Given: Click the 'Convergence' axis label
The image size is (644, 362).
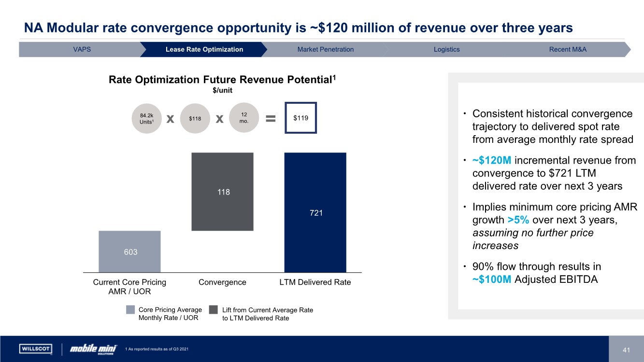Looking at the screenshot, I should [222, 282].
